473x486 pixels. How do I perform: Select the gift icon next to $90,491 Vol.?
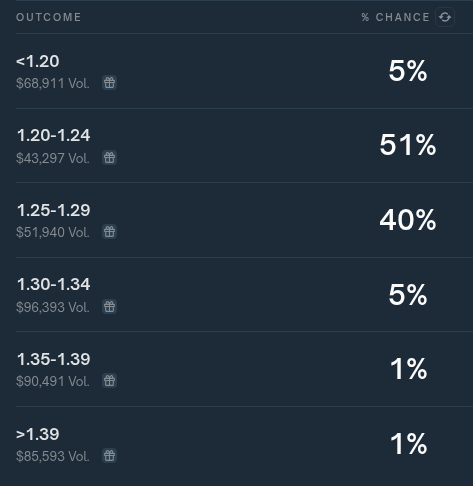[109, 381]
